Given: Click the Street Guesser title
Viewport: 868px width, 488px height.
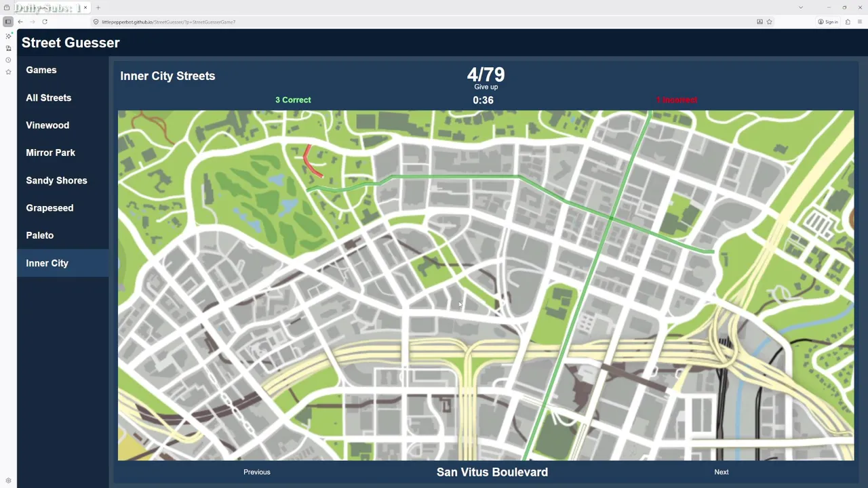Looking at the screenshot, I should tap(71, 43).
